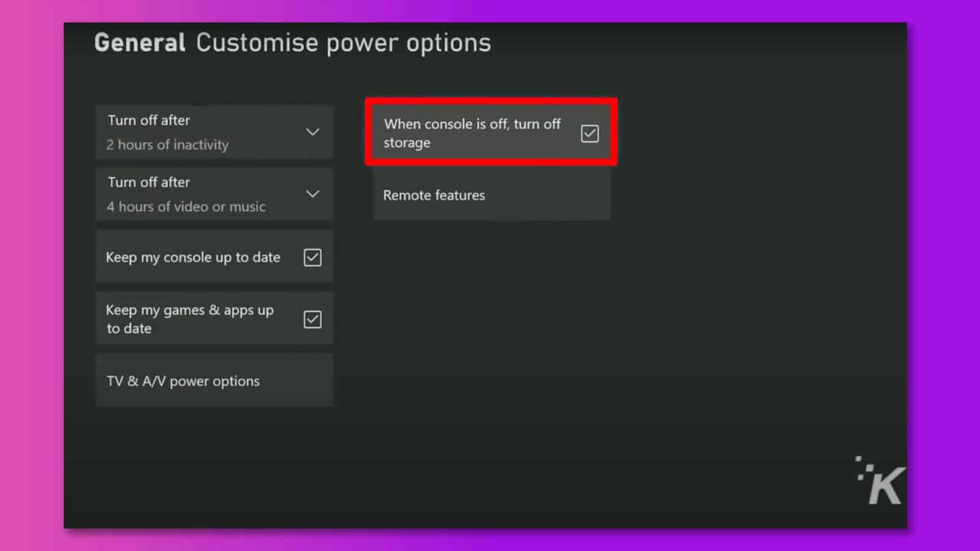Open the '4 hours of video or music' dropdown
This screenshot has width=980, height=551.
pyautogui.click(x=313, y=193)
